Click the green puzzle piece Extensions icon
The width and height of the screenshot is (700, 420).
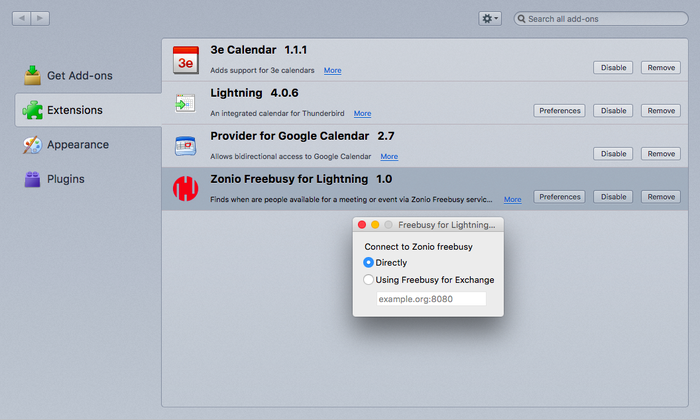[33, 110]
